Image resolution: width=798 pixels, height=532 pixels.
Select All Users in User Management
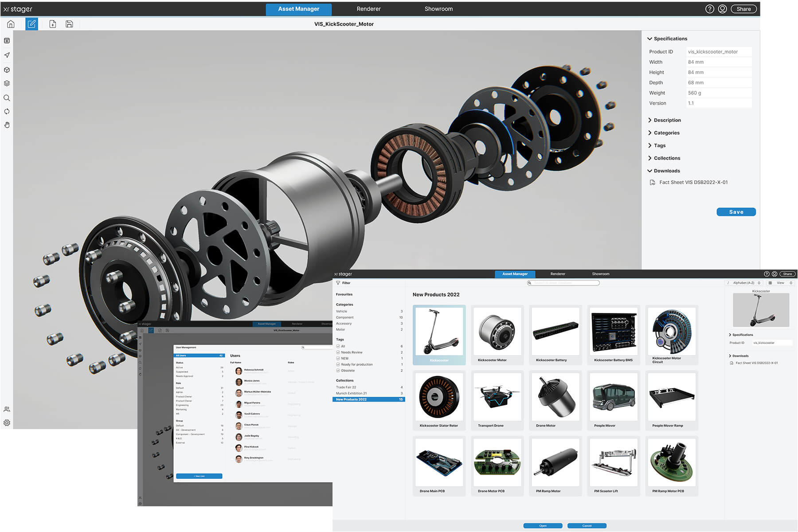pos(199,356)
